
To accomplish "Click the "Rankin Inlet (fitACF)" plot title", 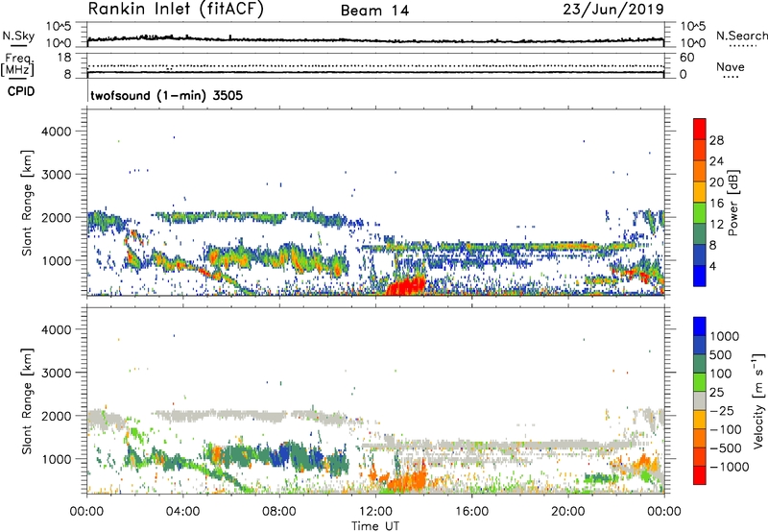I will coord(176,10).
